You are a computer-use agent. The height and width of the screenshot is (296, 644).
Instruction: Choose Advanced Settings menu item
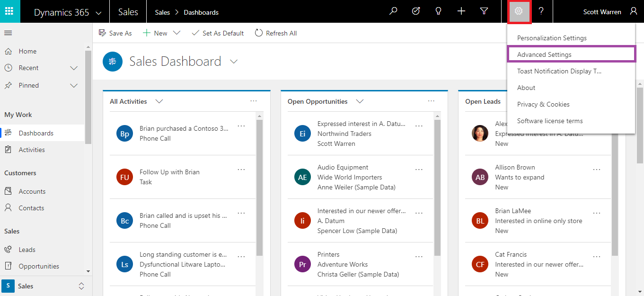point(571,54)
